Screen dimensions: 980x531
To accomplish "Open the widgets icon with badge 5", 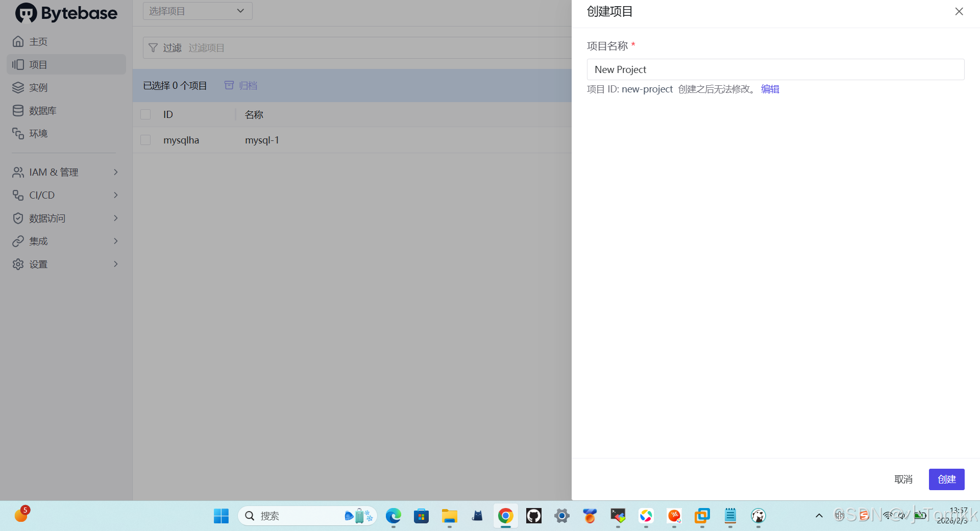I will (x=21, y=514).
